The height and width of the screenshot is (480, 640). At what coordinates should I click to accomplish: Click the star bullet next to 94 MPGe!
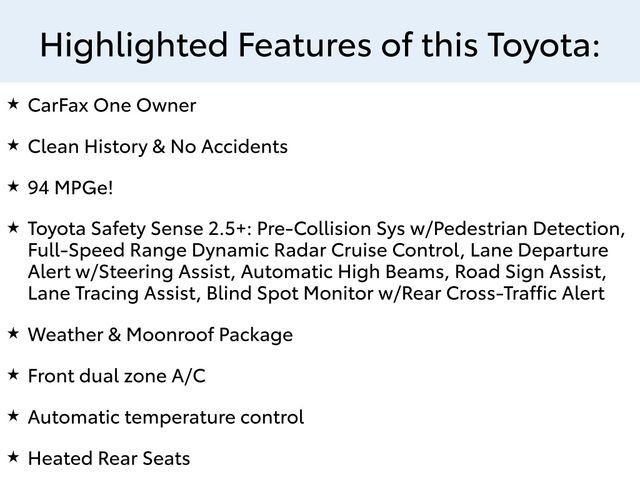pyautogui.click(x=13, y=187)
